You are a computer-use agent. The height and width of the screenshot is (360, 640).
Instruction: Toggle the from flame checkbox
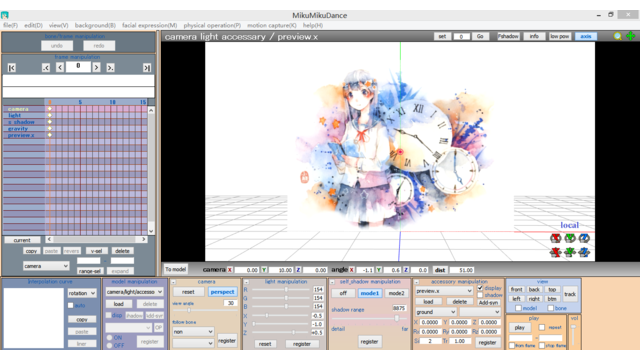[512, 346]
